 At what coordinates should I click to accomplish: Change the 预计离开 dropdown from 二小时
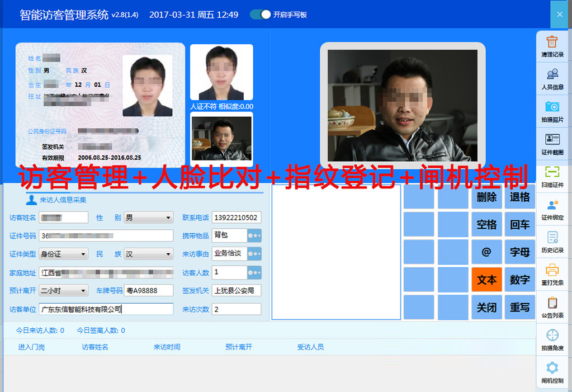pyautogui.click(x=63, y=290)
